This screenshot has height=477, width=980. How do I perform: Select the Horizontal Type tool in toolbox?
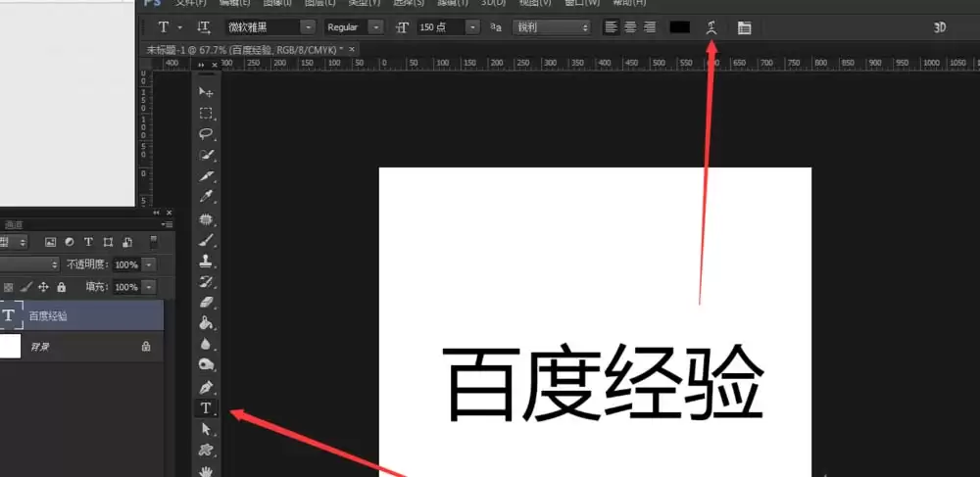[206, 408]
